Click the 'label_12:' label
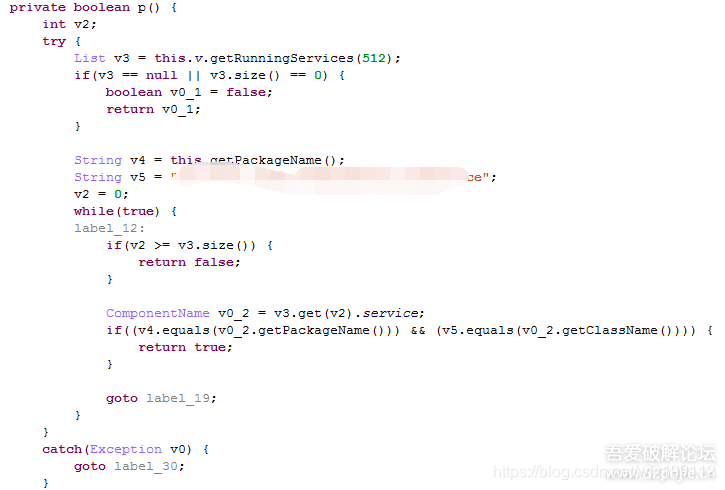 [x=110, y=228]
